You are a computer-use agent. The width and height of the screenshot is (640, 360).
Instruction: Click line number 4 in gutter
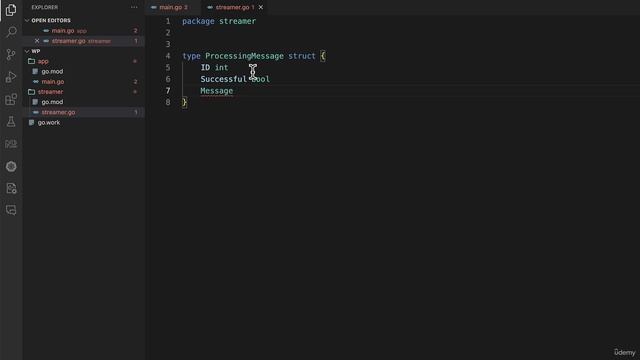168,56
